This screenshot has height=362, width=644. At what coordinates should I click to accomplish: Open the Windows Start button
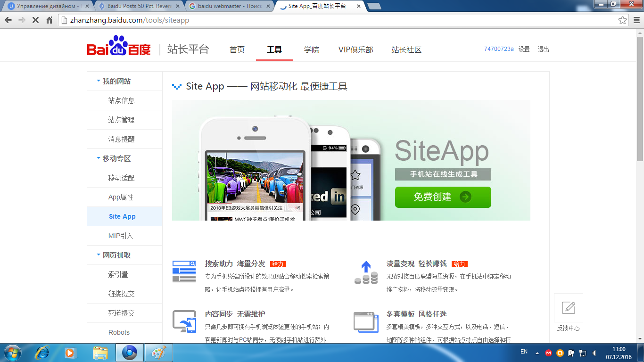pos(12,353)
